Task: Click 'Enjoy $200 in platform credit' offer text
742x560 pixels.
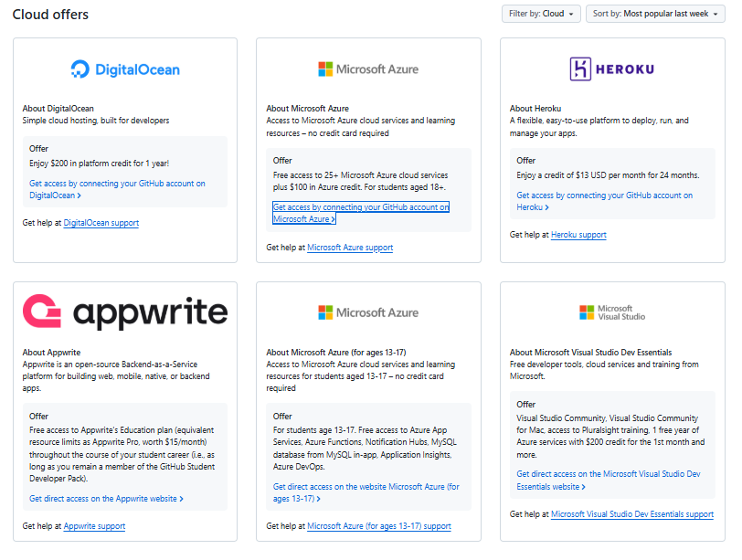Action: [100, 164]
